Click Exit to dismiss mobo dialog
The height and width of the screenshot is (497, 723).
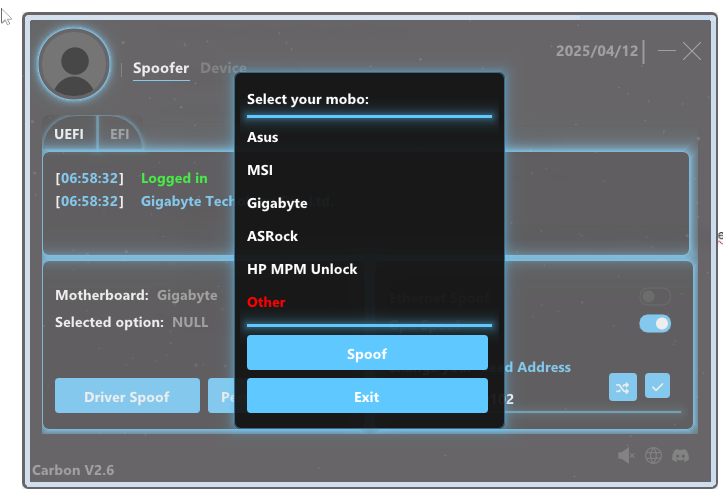pos(367,396)
